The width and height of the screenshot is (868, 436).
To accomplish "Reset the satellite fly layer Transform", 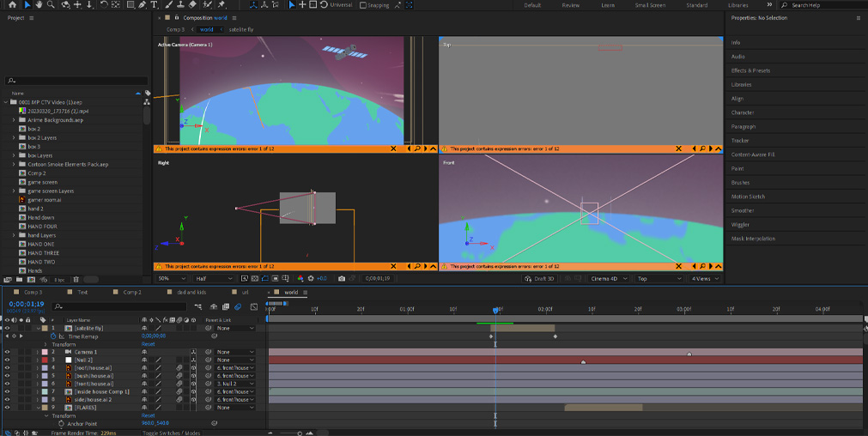I will tap(148, 344).
